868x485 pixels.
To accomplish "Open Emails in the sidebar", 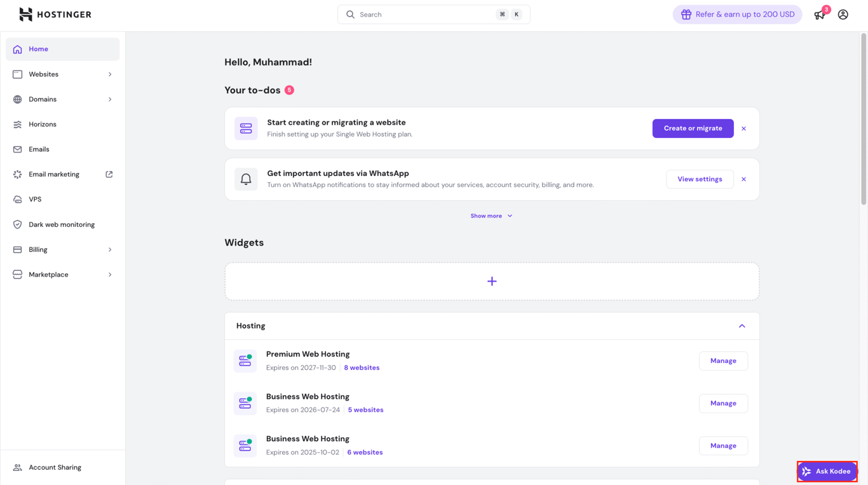I will click(x=62, y=149).
